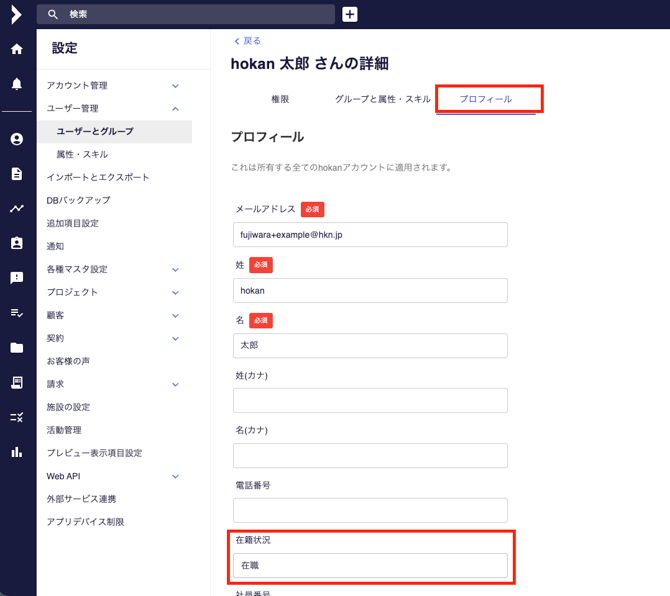Open the 在籍状況 dropdown field

pos(370,566)
